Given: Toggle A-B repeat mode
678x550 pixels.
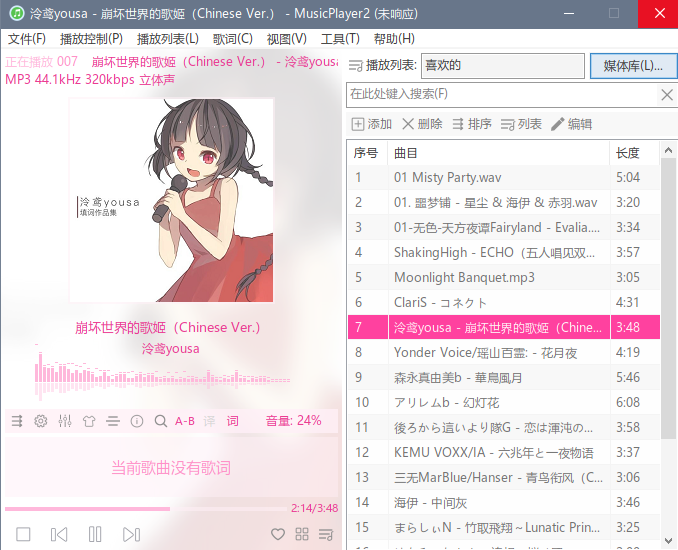Looking at the screenshot, I should [x=185, y=421].
